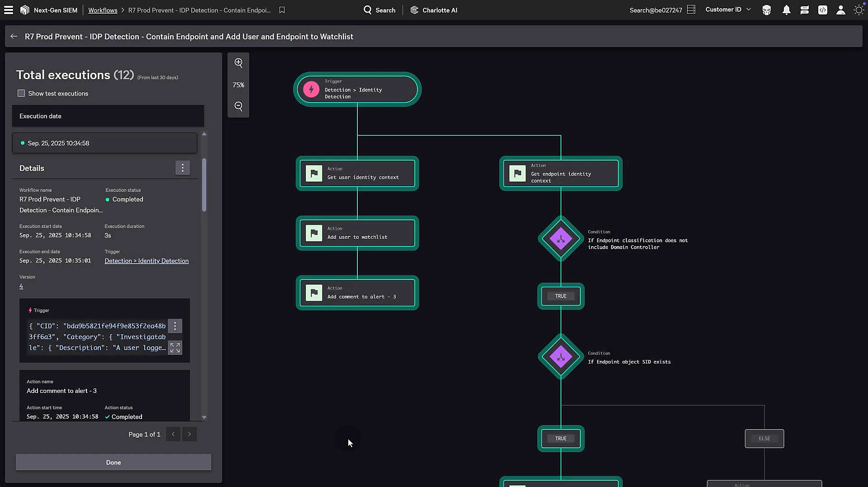Open the Customer ID dropdown
Viewport: 868px width, 487px height.
(x=728, y=9)
